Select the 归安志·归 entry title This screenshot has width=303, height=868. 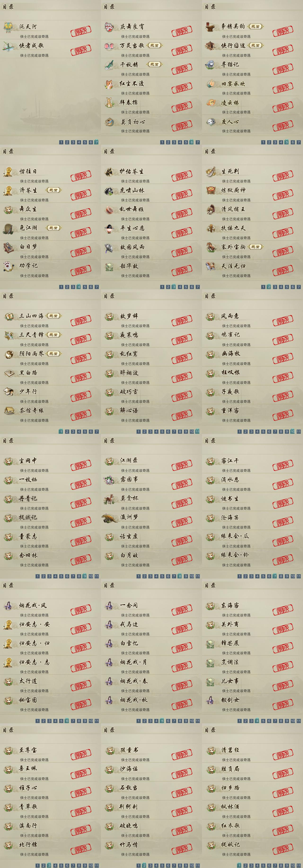point(34,643)
